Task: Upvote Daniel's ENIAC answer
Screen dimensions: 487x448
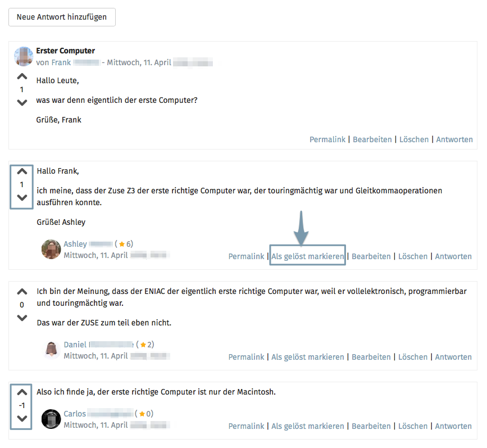Action: tap(22, 292)
